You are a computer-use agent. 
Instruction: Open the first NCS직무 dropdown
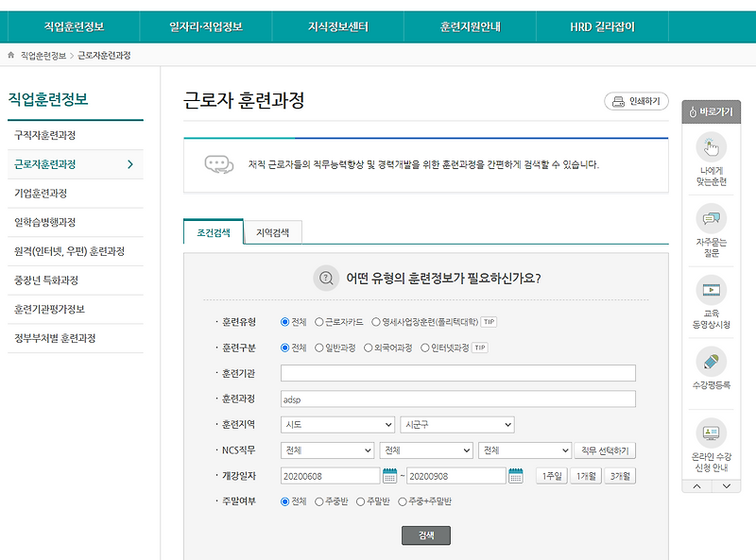[x=327, y=450]
